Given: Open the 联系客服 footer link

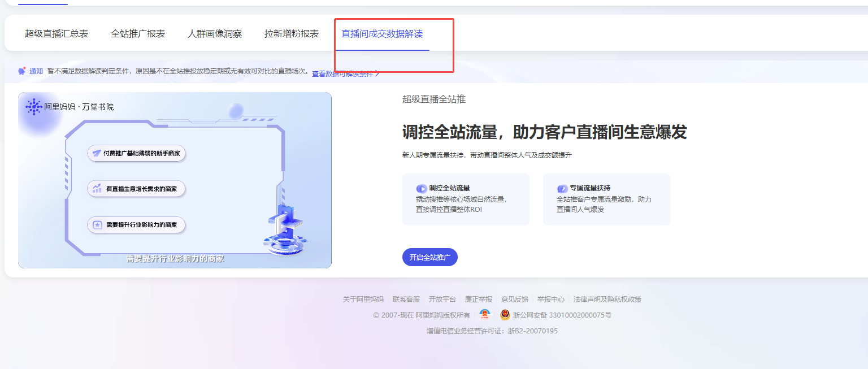Looking at the screenshot, I should pyautogui.click(x=406, y=299).
